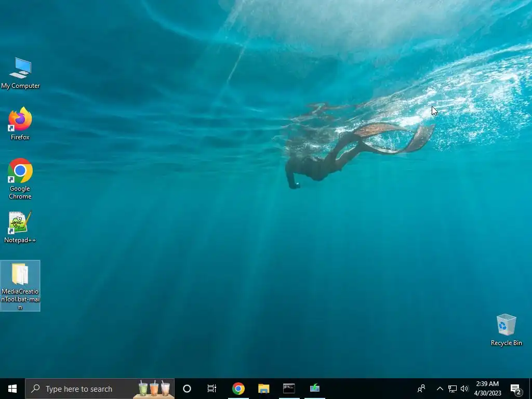Image resolution: width=532 pixels, height=399 pixels.
Task: Open Task View on the taskbar
Action: pos(212,389)
